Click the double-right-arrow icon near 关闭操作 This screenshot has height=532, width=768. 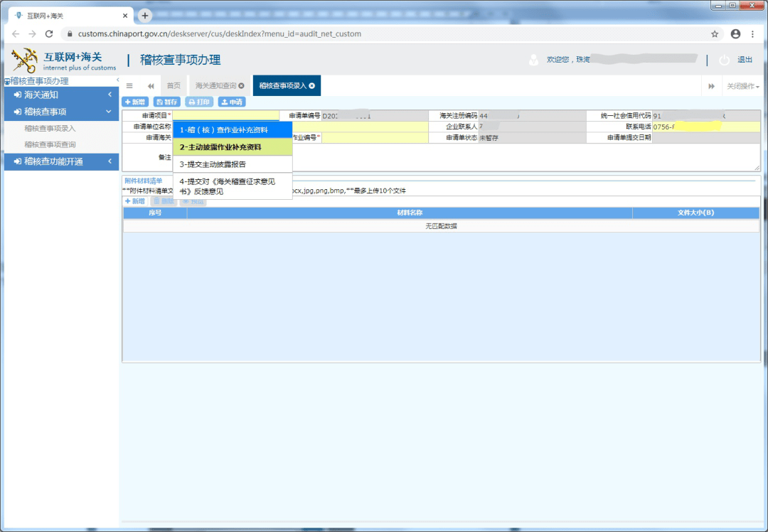[x=712, y=85]
